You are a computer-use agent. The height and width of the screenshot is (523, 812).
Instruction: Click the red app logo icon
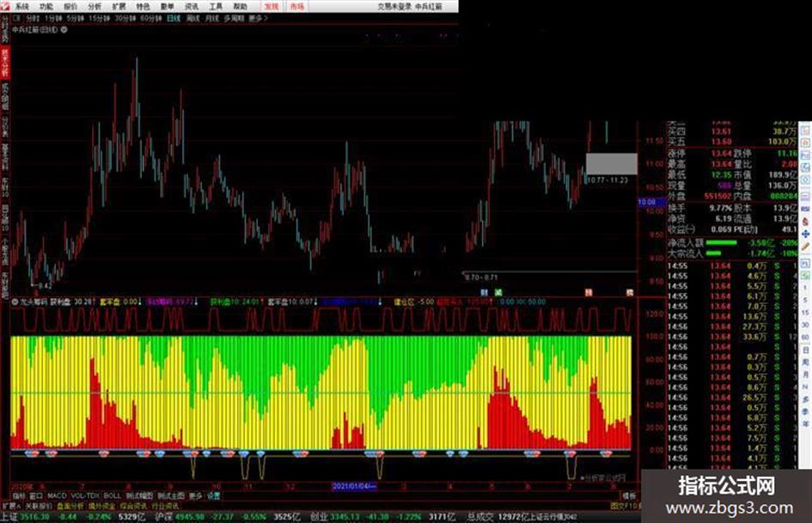5,6
